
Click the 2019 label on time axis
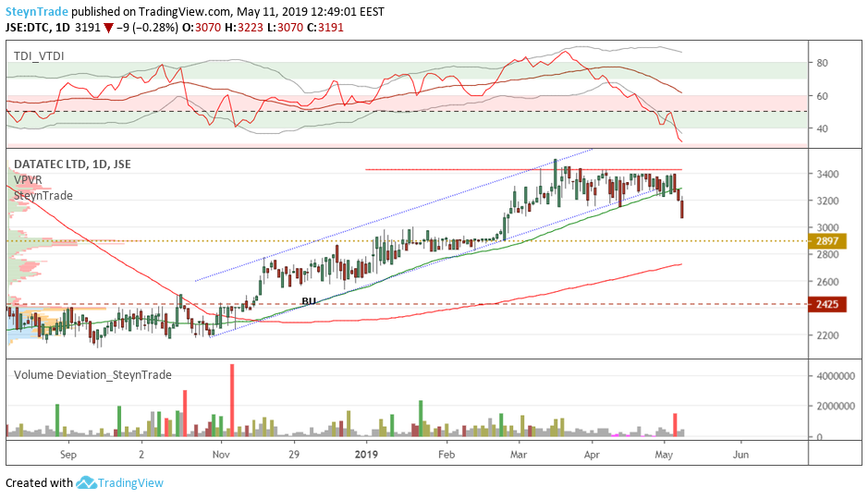366,455
